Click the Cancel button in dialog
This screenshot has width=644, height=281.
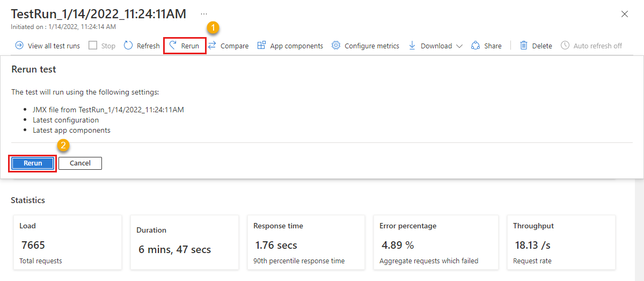(80, 163)
